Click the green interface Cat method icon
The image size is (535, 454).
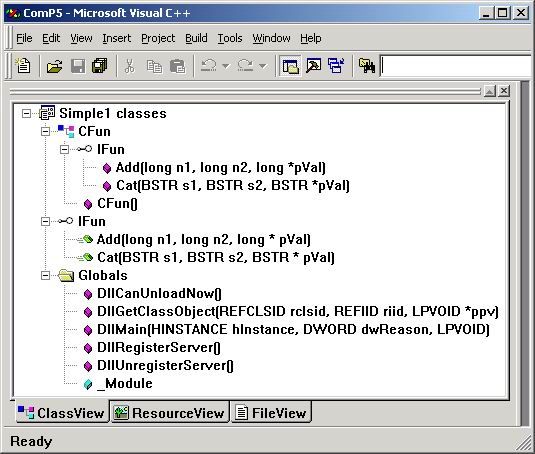click(x=86, y=257)
